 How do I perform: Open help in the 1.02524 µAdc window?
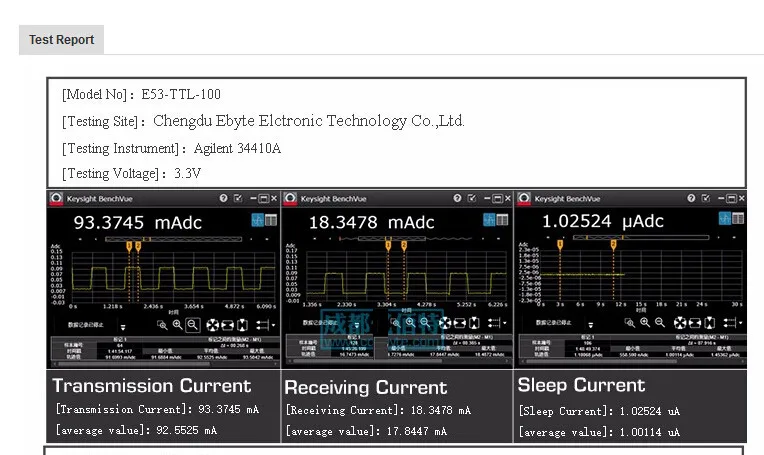691,198
